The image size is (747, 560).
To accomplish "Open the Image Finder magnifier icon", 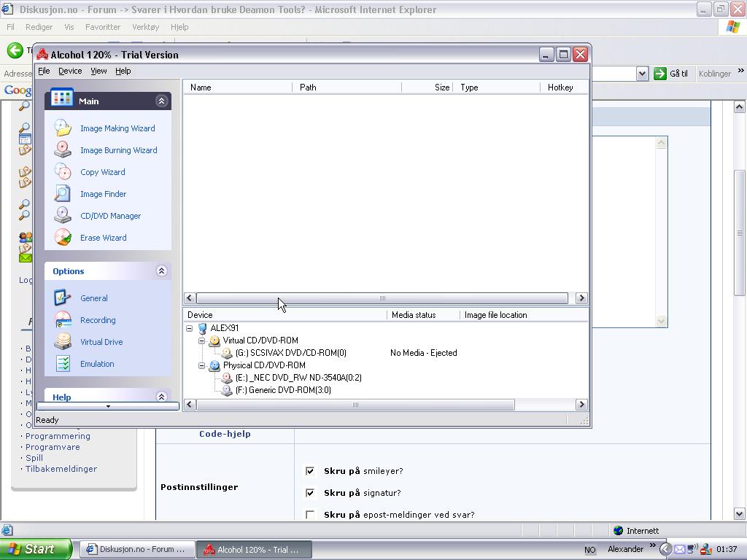I will tap(63, 194).
